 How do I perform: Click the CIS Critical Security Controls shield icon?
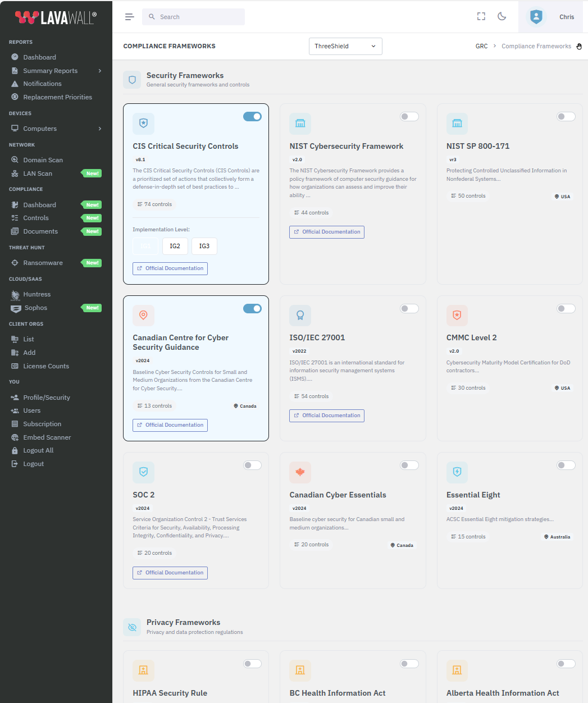click(143, 124)
